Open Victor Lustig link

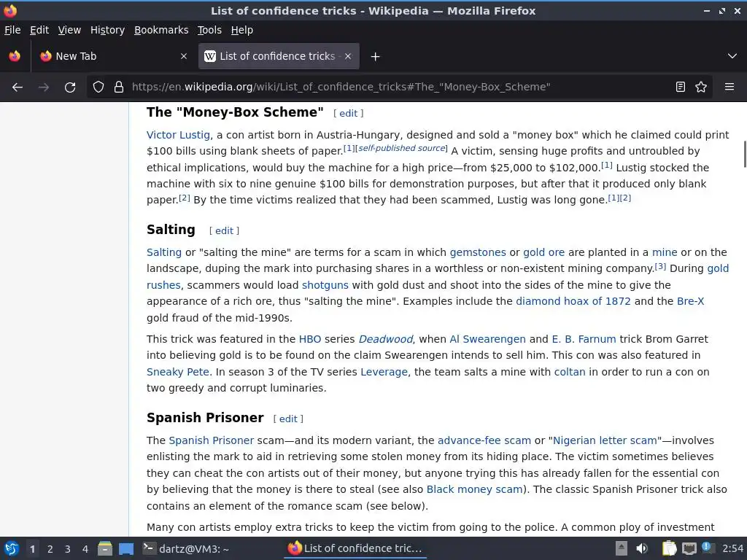coord(178,135)
